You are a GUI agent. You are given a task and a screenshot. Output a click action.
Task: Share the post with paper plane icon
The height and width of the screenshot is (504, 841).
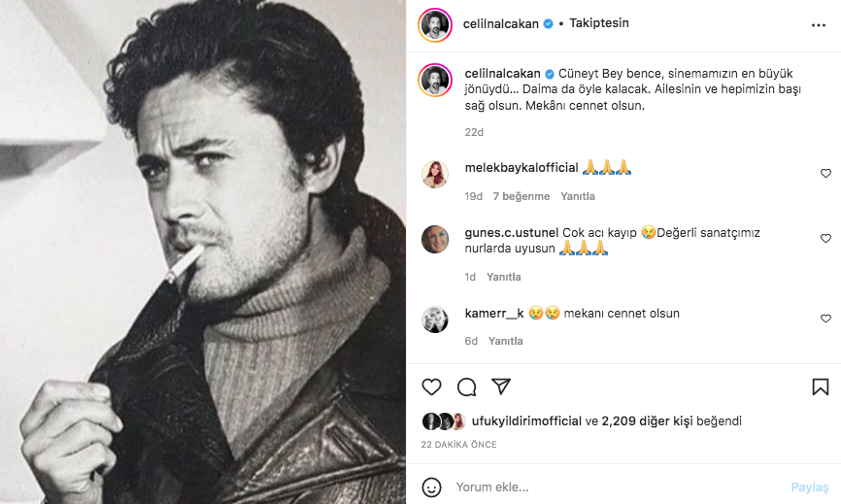tap(501, 386)
